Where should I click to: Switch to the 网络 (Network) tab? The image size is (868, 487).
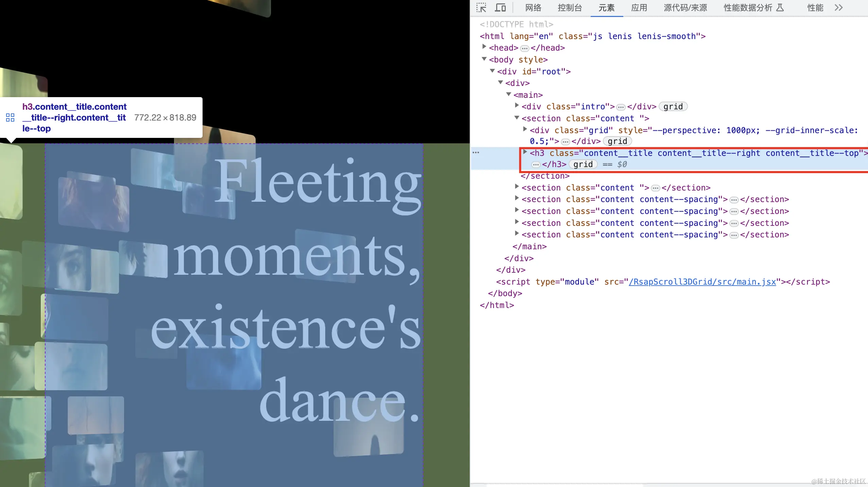tap(533, 7)
